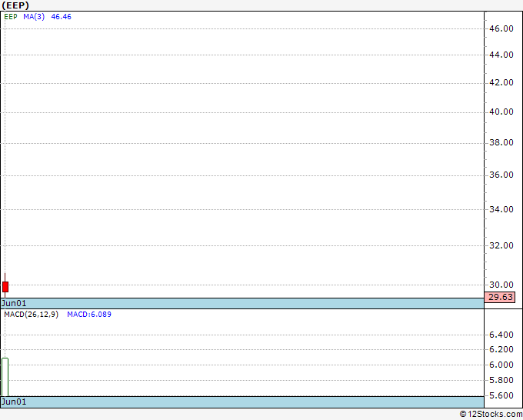
Task: Click the 40.00 price axis label
Action: click(x=501, y=112)
